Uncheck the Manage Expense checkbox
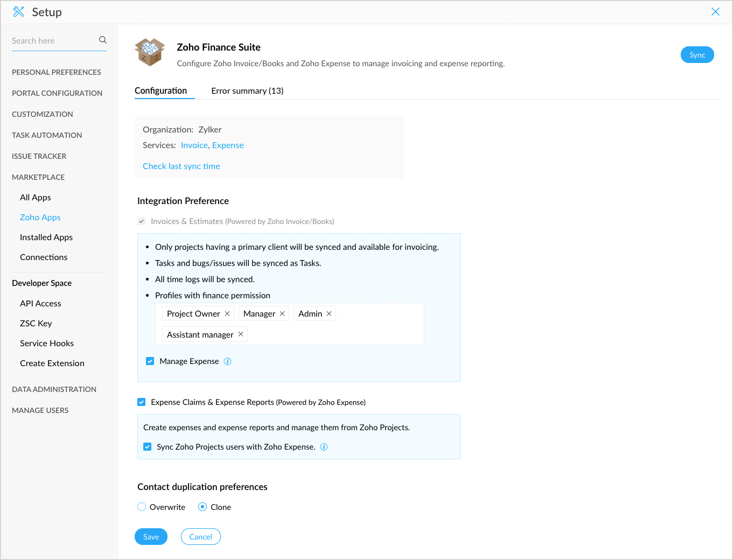The height and width of the screenshot is (560, 733). 150,361
